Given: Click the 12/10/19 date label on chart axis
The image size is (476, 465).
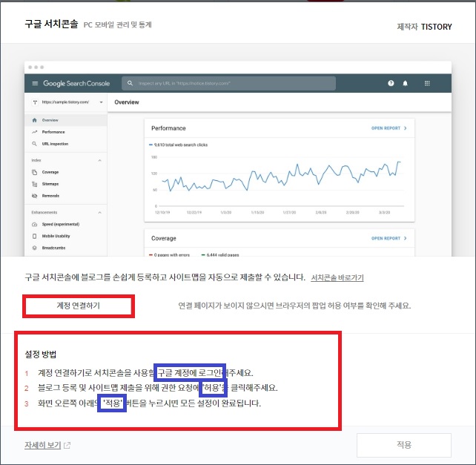Looking at the screenshot, I should 162,212.
